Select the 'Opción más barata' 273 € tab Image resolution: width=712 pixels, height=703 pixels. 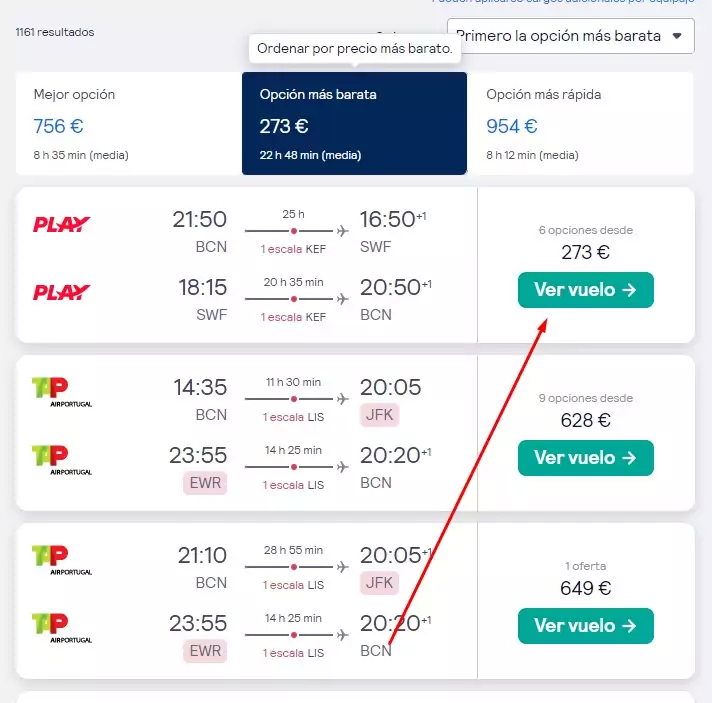click(x=354, y=124)
